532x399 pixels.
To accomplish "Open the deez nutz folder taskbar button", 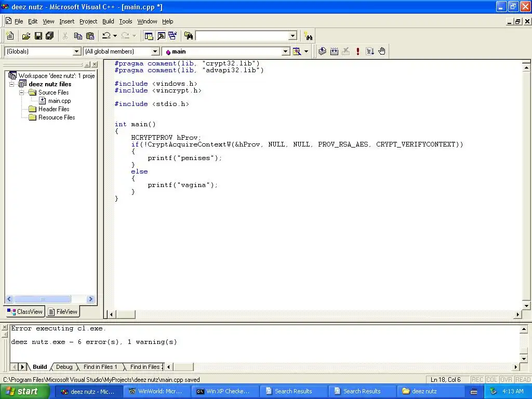I will (430, 392).
